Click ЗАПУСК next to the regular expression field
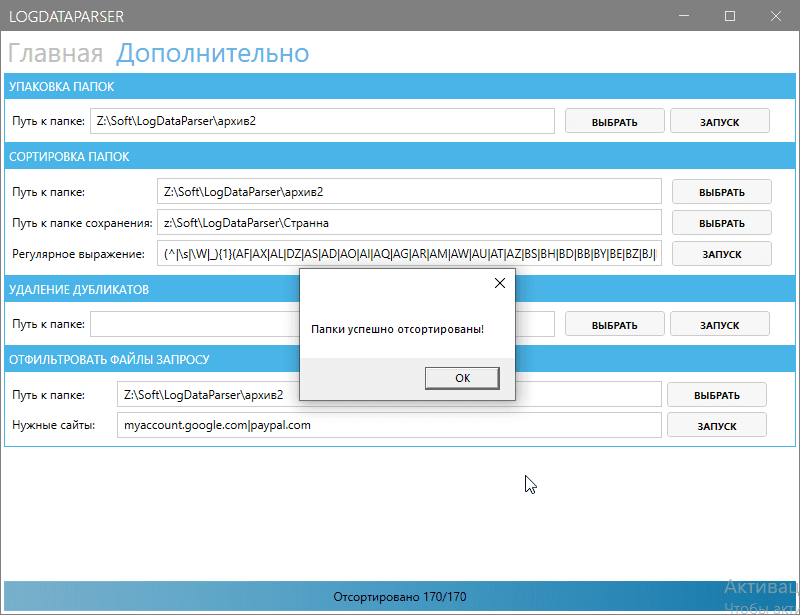The image size is (800, 615). coord(721,253)
